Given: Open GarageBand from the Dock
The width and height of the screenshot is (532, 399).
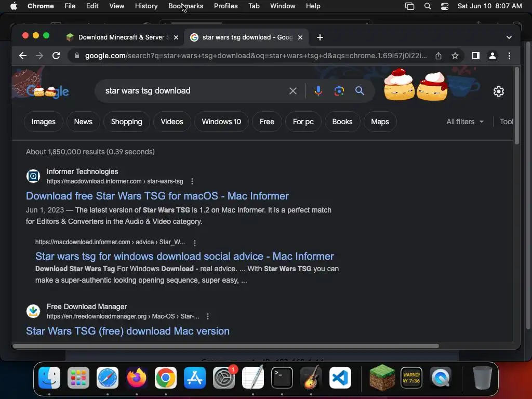Looking at the screenshot, I should [x=311, y=377].
